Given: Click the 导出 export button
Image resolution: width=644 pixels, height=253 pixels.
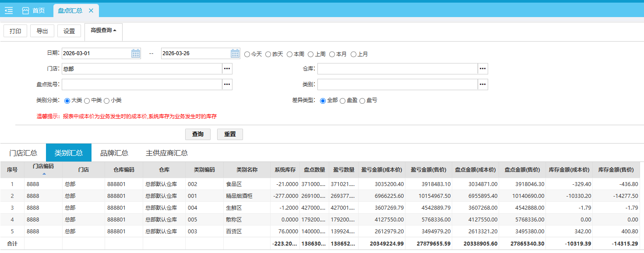Looking at the screenshot, I should click(x=42, y=31).
